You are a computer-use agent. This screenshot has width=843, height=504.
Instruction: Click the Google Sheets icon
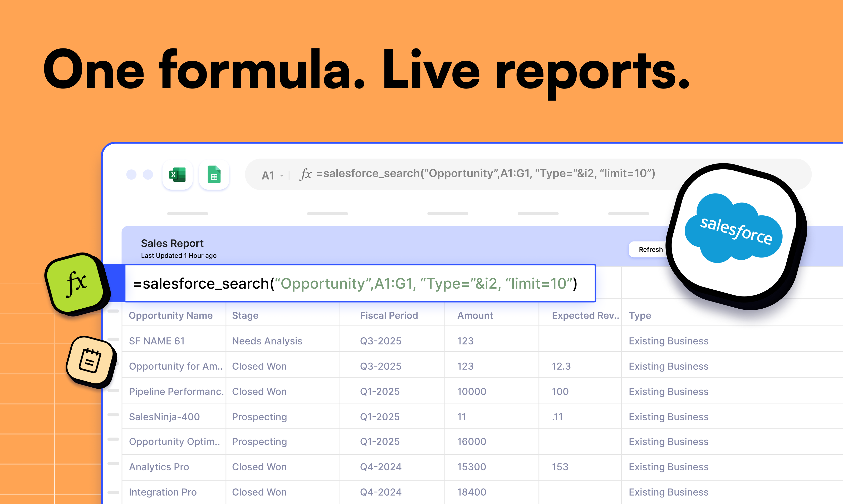(214, 175)
